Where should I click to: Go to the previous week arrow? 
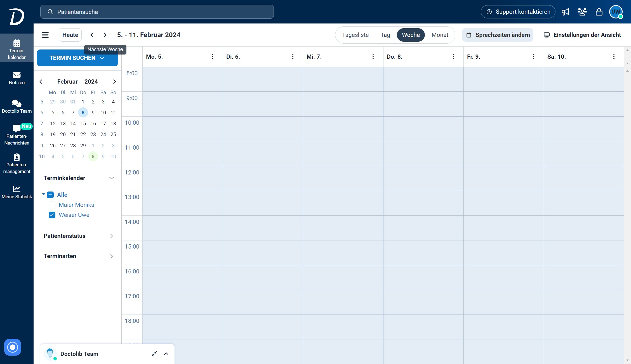pos(92,35)
